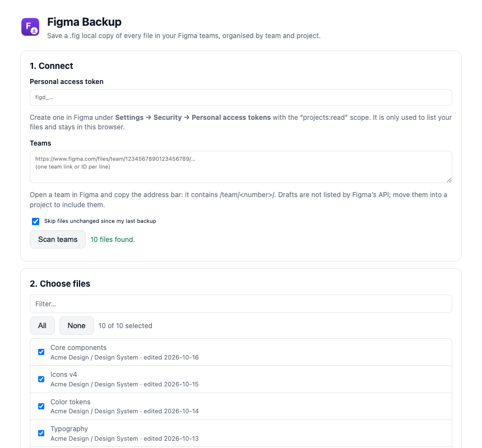This screenshot has width=482, height=448.
Task: Click the 'Skip files unchanged' checkbox label
Action: (x=100, y=221)
